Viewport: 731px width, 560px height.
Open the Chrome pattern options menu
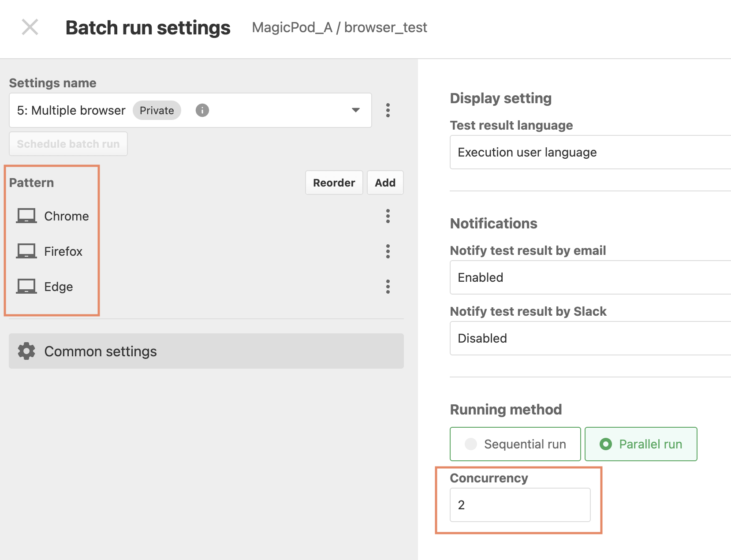click(x=388, y=216)
